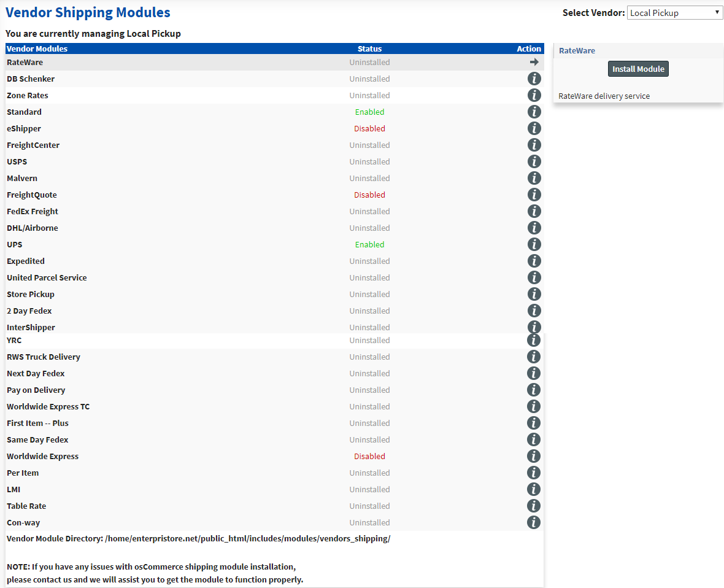The width and height of the screenshot is (724, 588).
Task: Click info icon in eShipper row
Action: (534, 128)
